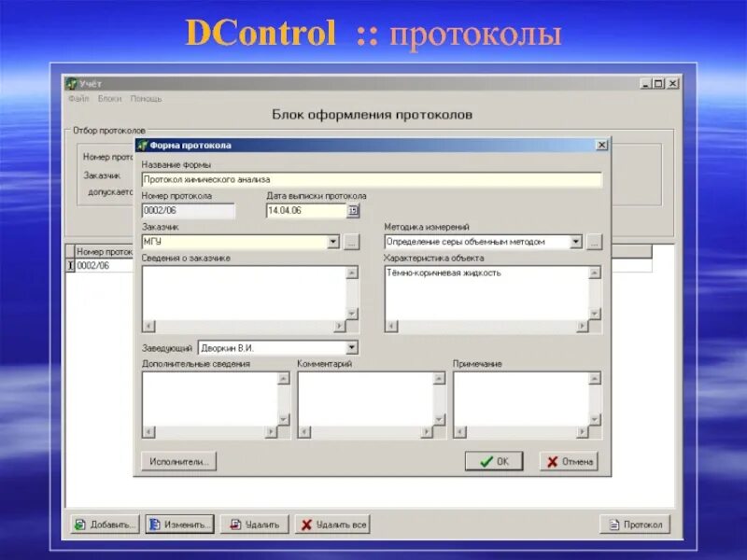Click inside Дополнительные сведения text area
747x560 pixels.
[210, 399]
